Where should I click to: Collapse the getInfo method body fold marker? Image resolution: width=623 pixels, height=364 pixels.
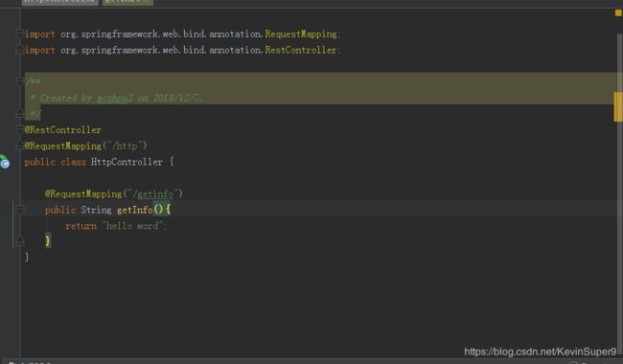pyautogui.click(x=19, y=209)
